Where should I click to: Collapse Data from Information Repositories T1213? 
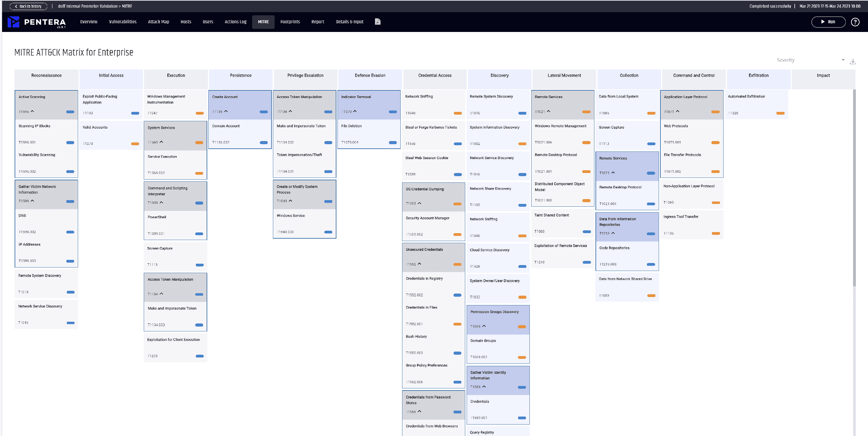click(x=613, y=233)
